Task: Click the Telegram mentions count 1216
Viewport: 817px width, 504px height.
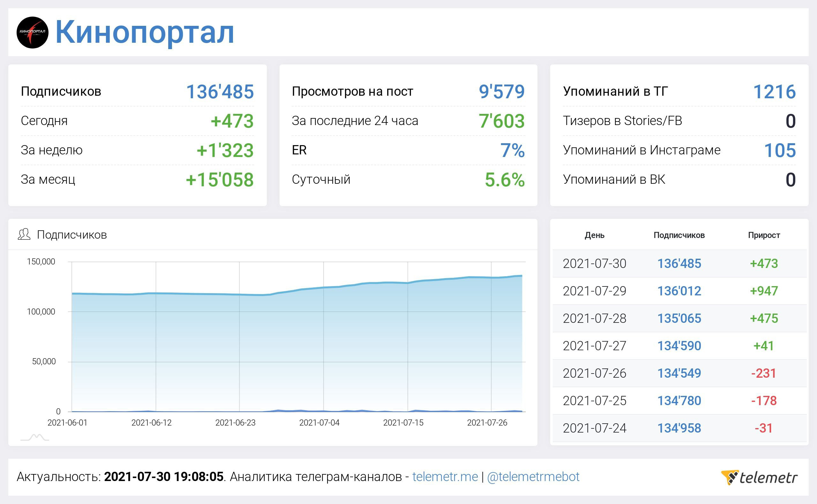Action: click(774, 92)
